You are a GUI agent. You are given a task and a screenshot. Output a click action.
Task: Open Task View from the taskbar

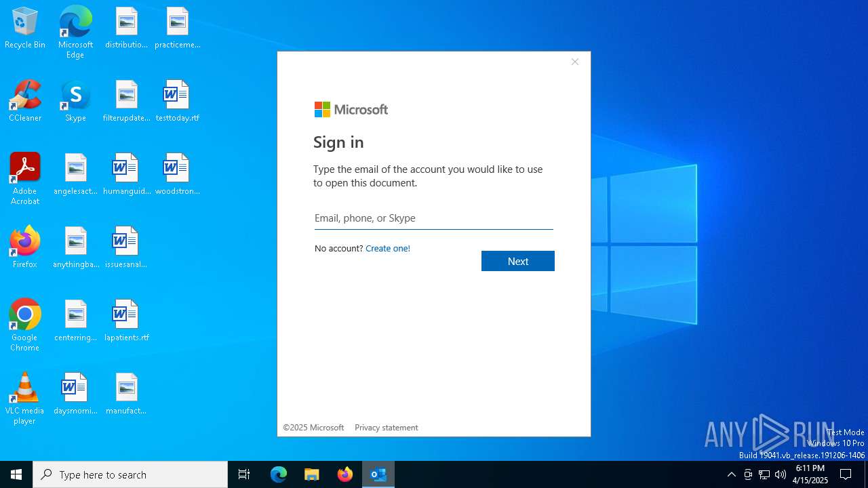244,474
